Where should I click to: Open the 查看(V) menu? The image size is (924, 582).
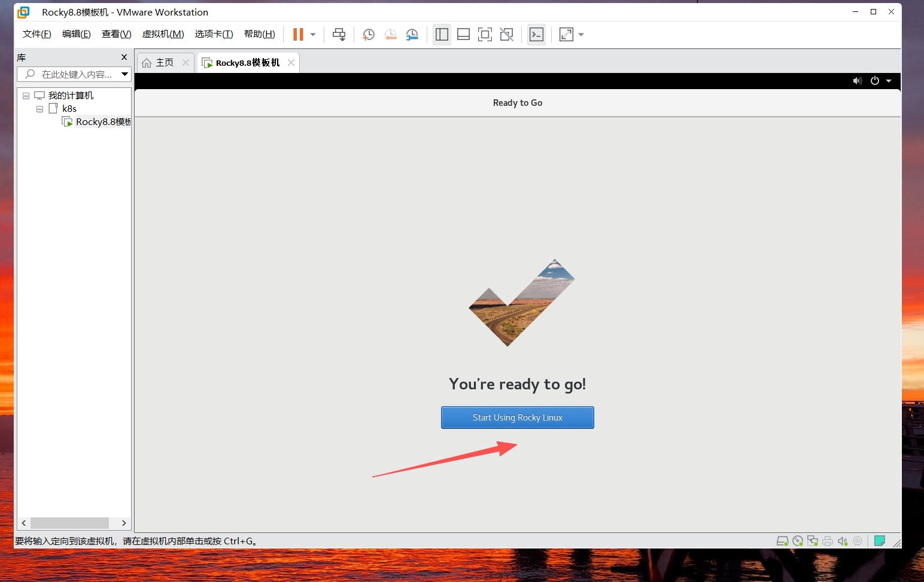pos(117,34)
